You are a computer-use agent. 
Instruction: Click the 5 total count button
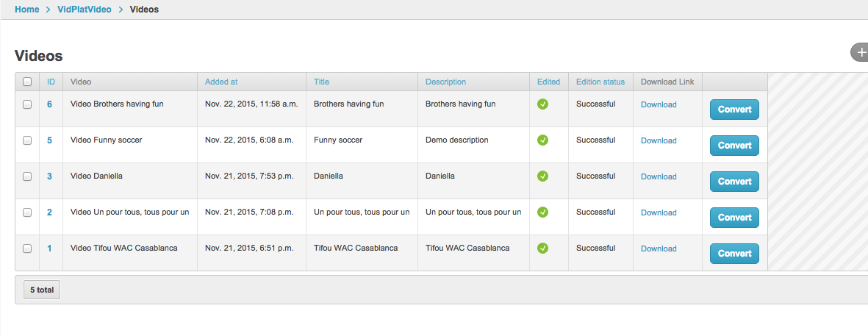click(x=42, y=290)
